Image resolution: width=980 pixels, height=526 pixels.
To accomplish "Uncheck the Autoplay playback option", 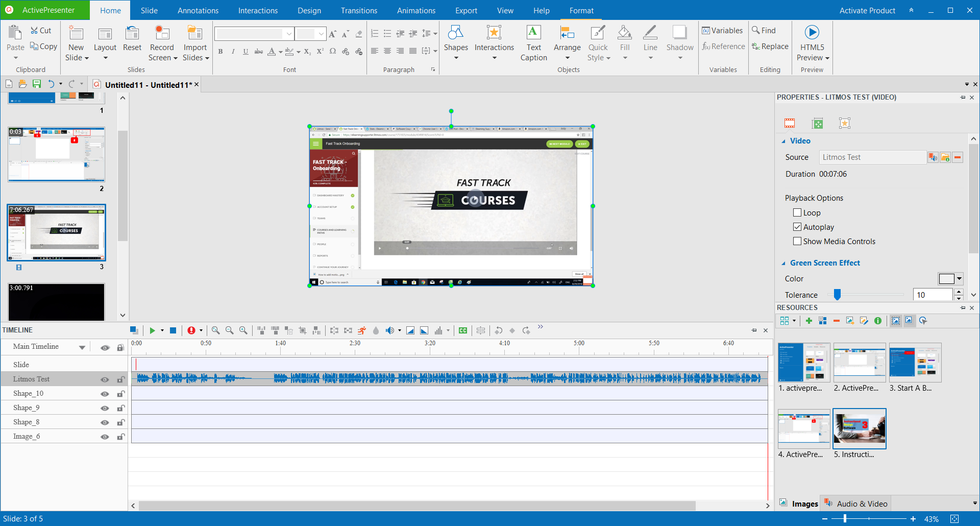I will (797, 227).
